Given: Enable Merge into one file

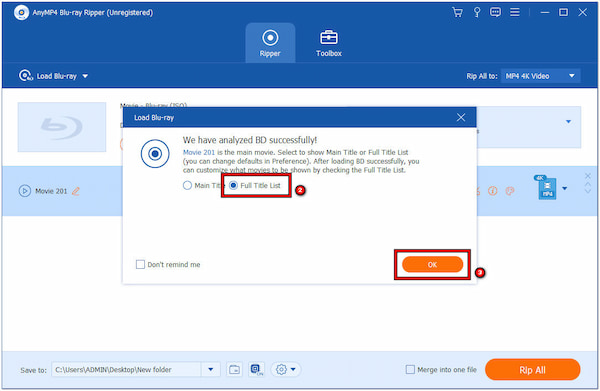Looking at the screenshot, I should [410, 370].
